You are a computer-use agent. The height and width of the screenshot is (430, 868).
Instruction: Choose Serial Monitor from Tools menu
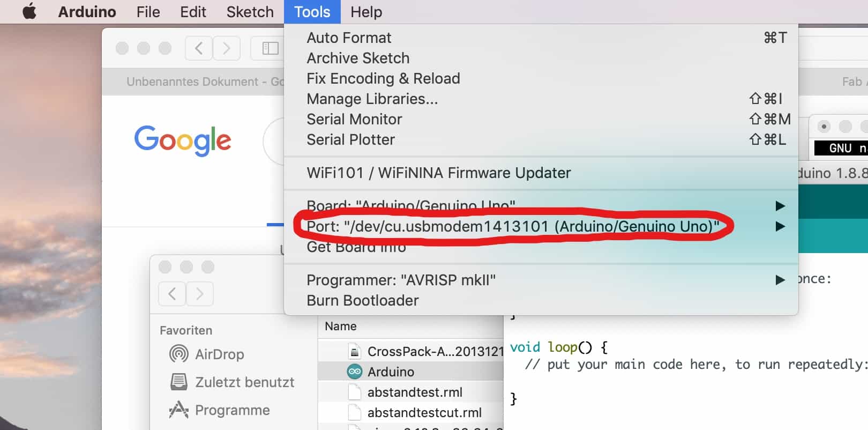tap(354, 119)
